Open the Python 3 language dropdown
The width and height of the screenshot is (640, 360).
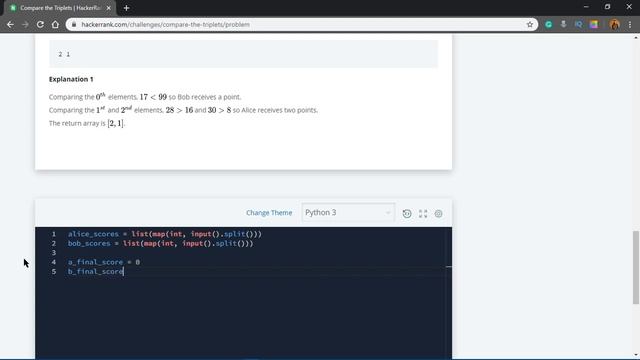click(348, 213)
